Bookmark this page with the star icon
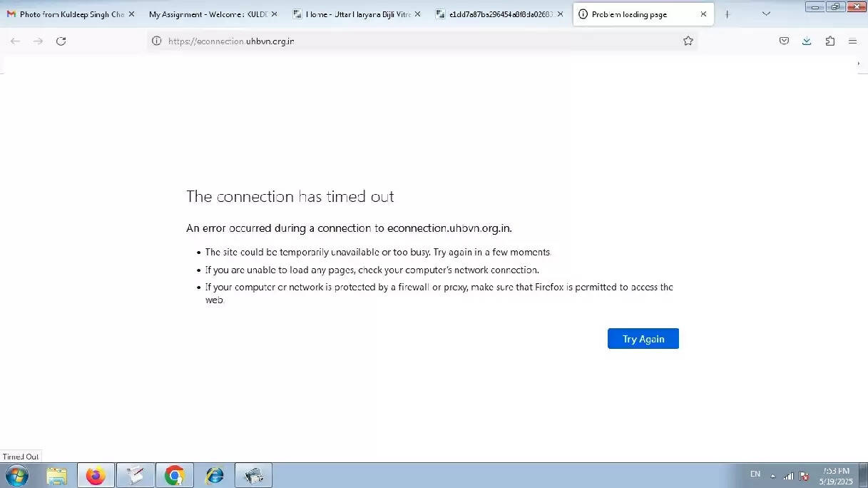 tap(688, 41)
